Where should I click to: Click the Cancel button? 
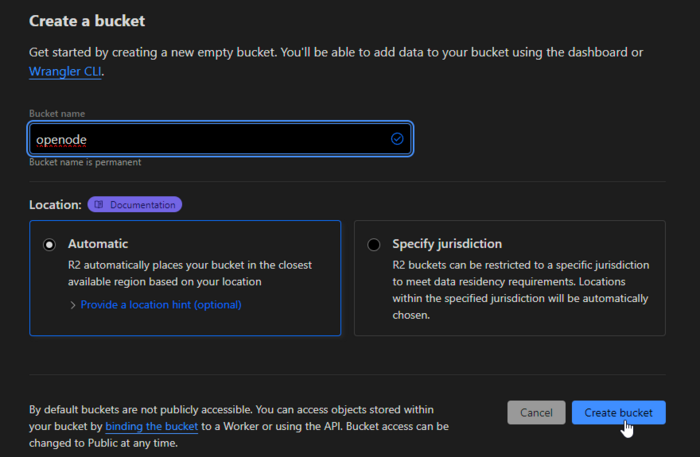point(536,413)
